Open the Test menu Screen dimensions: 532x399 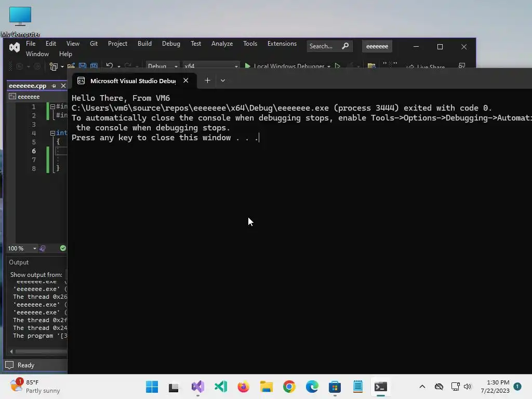pyautogui.click(x=196, y=44)
